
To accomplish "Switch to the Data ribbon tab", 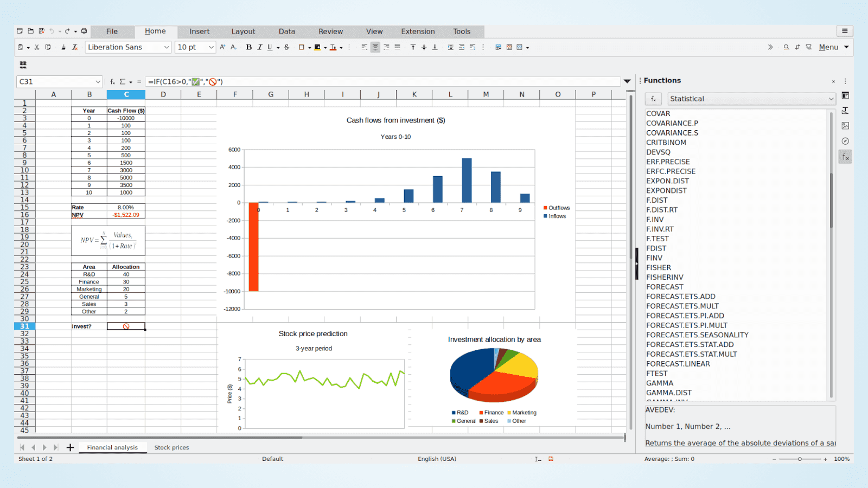I will pyautogui.click(x=286, y=31).
